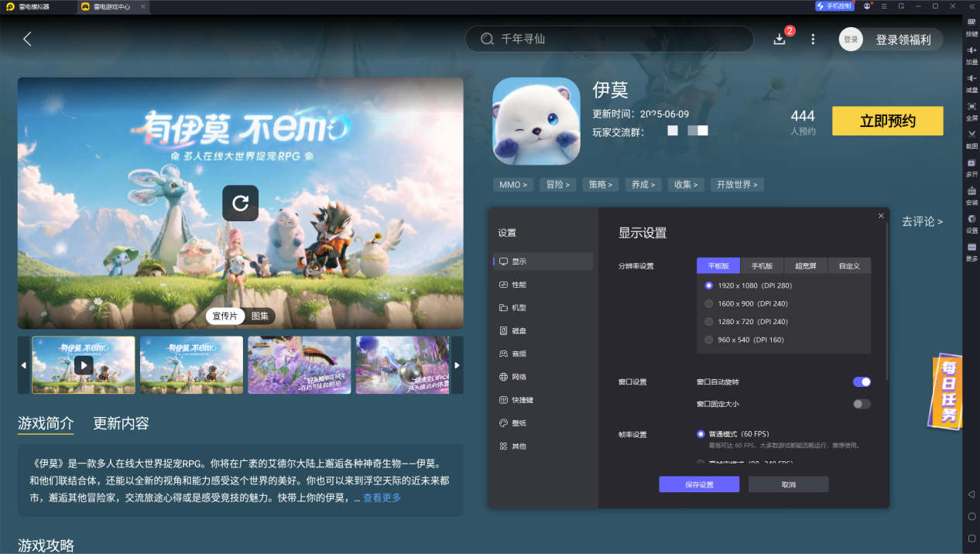
Task: Click the Android recents square button
Action: (971, 538)
